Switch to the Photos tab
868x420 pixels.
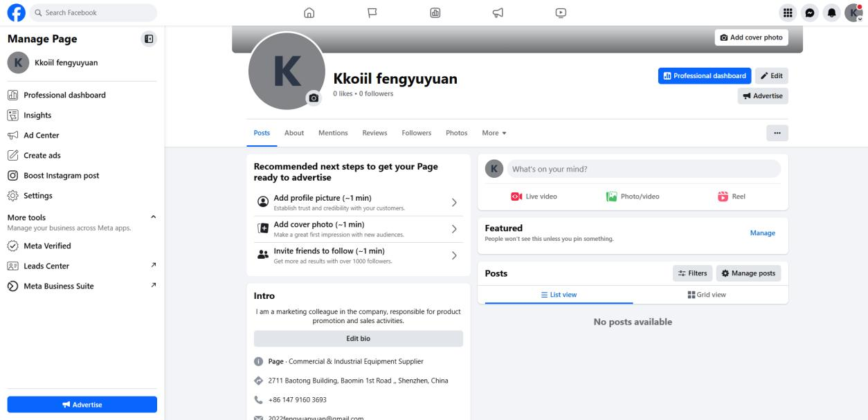point(457,133)
